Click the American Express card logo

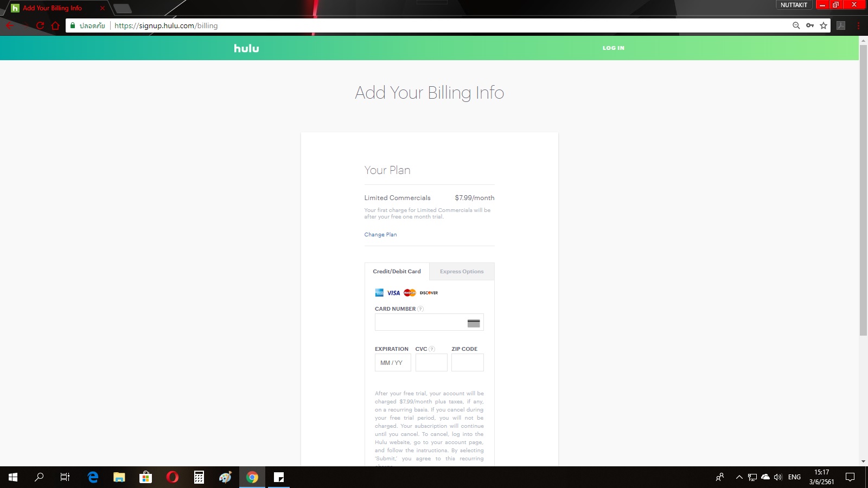tap(379, 293)
